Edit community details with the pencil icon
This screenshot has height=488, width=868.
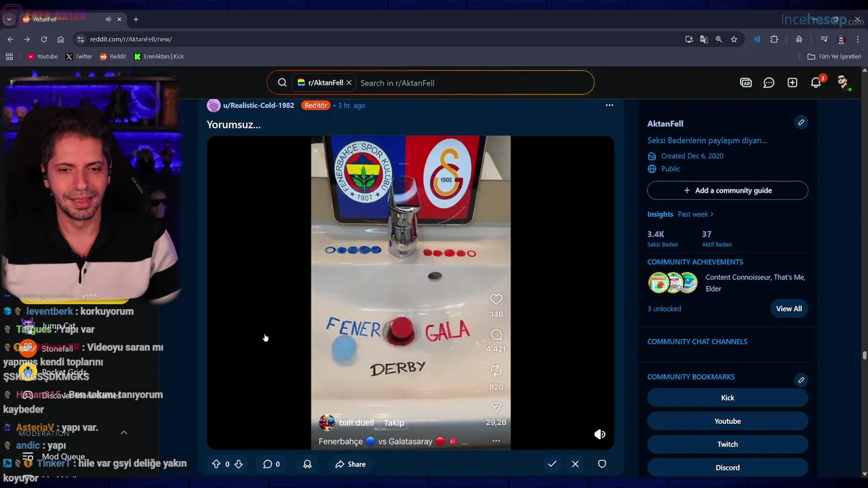[x=801, y=123]
